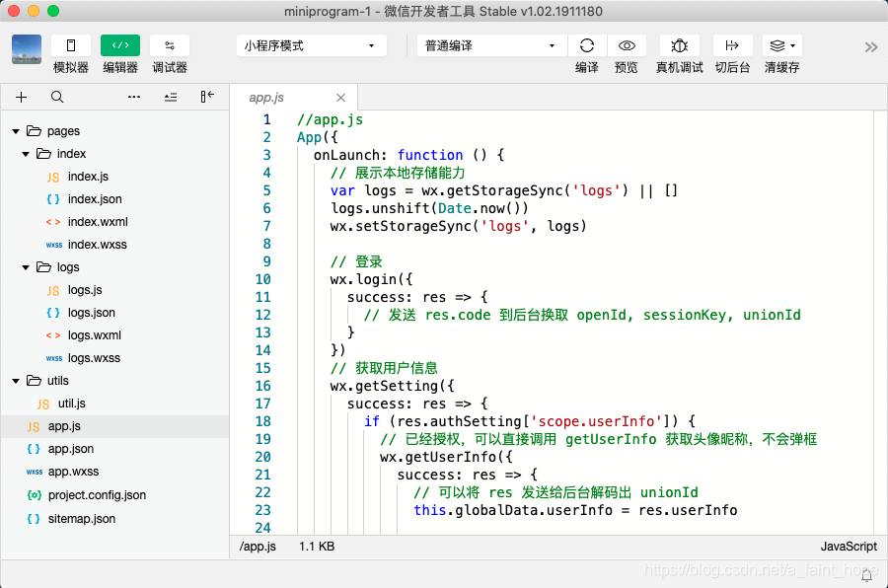
Task: Click the 1.1 KB file size text
Action: tap(317, 547)
